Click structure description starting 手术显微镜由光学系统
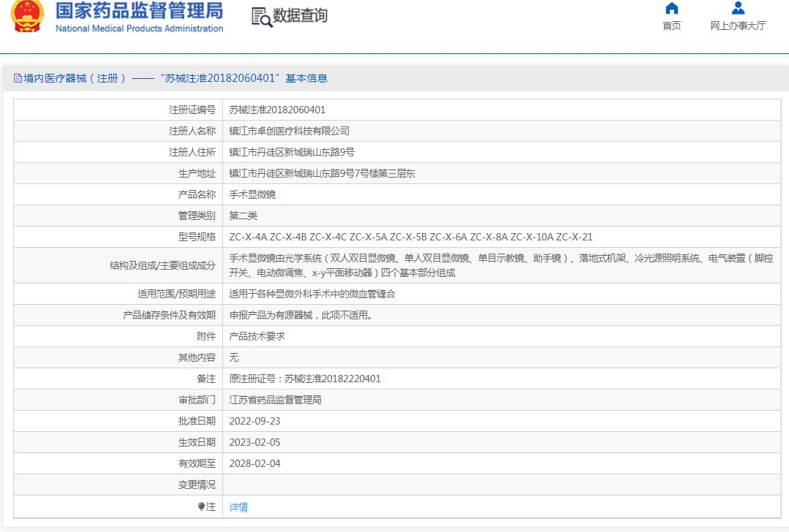This screenshot has height=532, width=789. (x=501, y=265)
